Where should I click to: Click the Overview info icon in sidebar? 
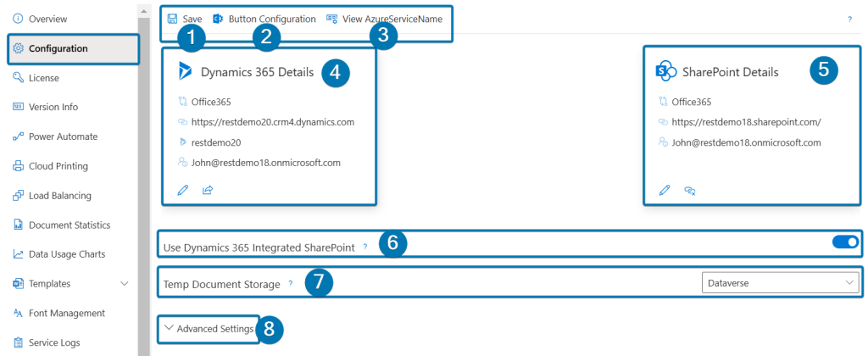tap(19, 19)
